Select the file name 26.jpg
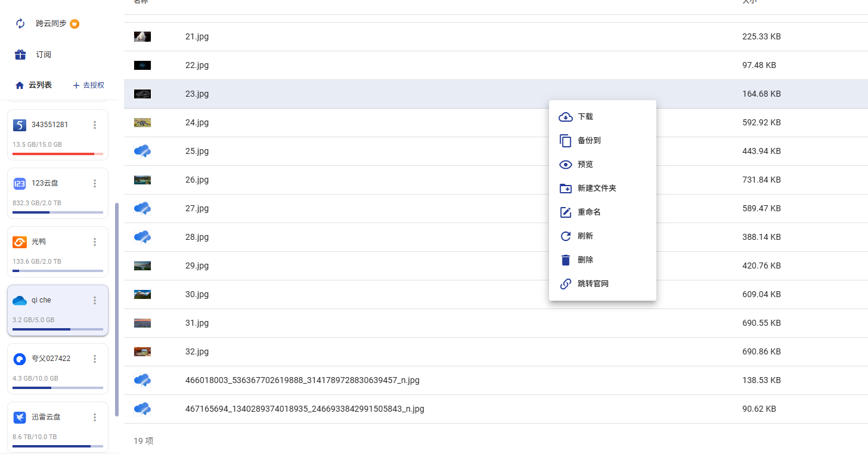The image size is (868, 463). [197, 180]
